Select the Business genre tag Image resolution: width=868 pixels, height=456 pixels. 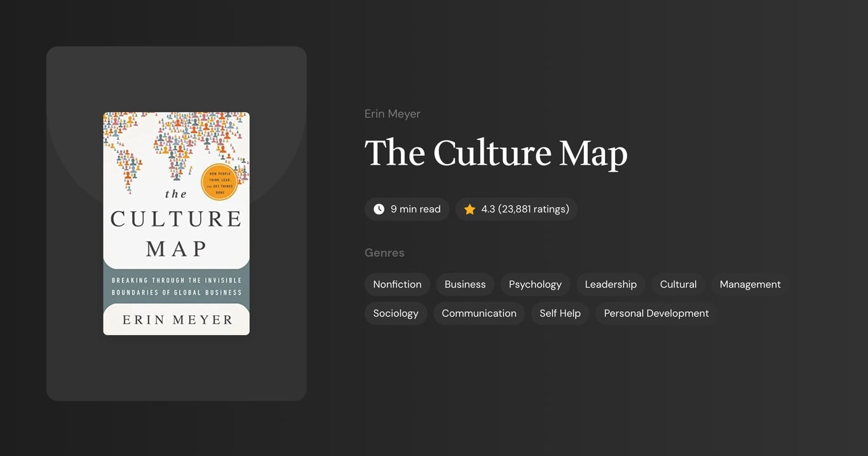tap(465, 284)
